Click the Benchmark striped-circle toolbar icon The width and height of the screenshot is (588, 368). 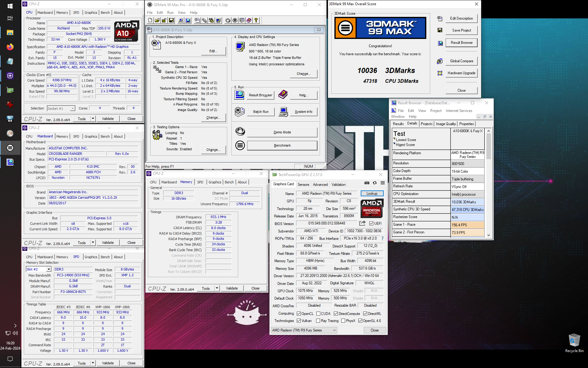(x=235, y=21)
